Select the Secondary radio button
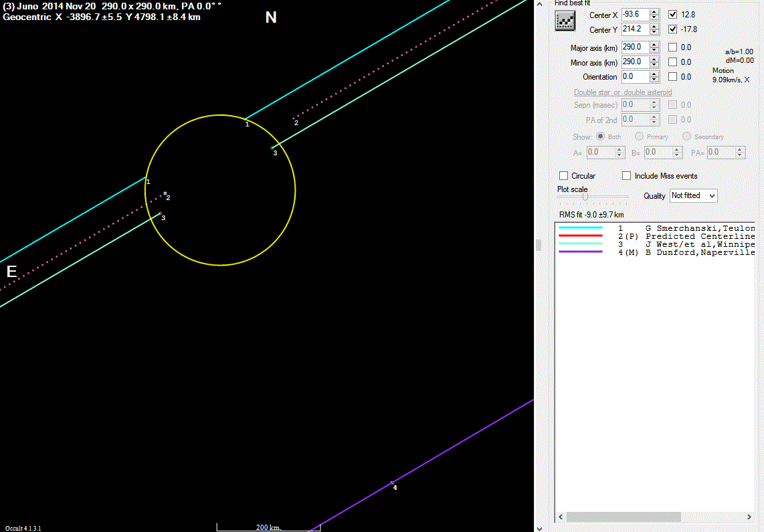The image size is (764, 532). tap(686, 137)
